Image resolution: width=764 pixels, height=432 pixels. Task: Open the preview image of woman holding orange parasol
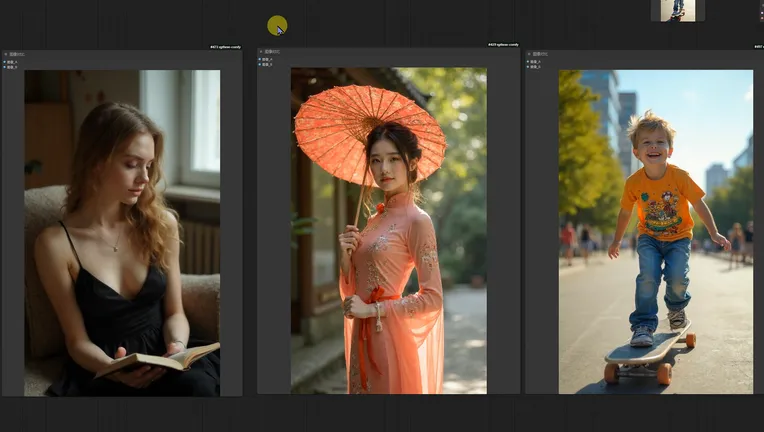coord(389,230)
